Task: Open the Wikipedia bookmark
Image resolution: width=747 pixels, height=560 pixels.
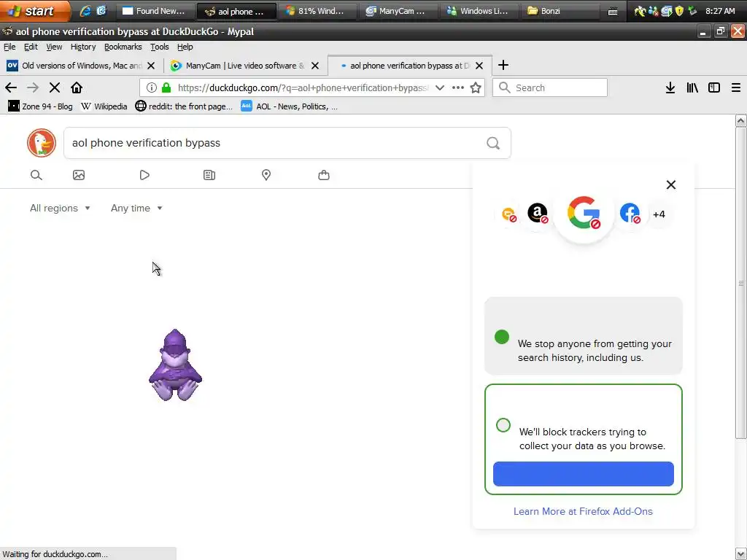Action: pyautogui.click(x=104, y=106)
